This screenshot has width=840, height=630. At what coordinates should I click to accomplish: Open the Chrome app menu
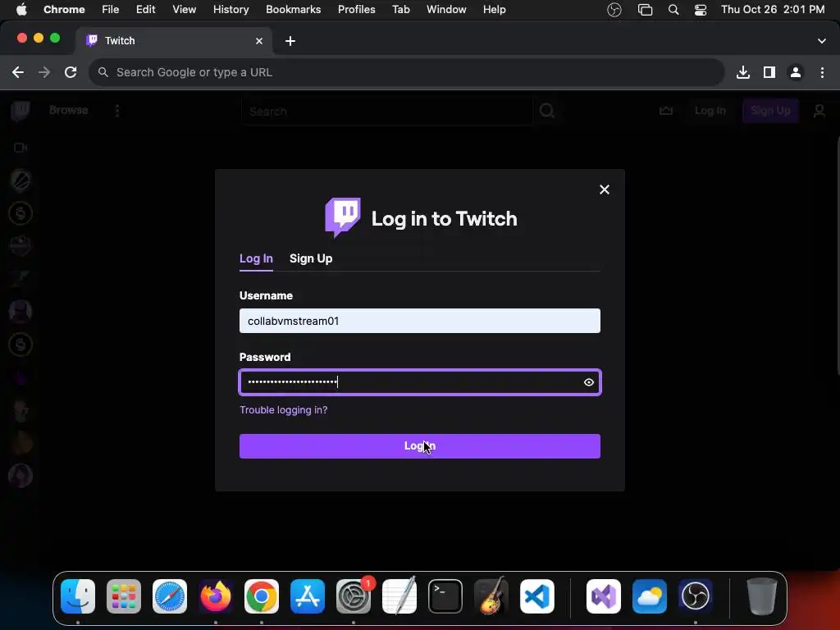64,10
